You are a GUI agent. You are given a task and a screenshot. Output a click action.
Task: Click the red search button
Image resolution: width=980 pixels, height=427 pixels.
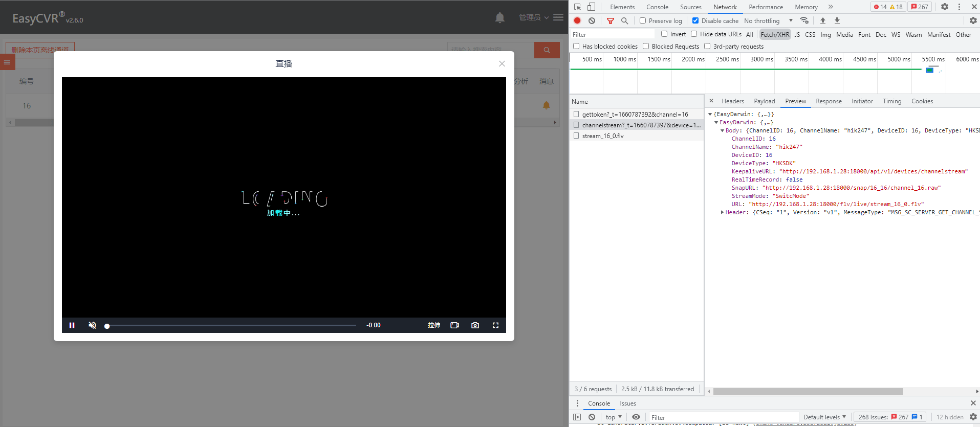click(547, 50)
